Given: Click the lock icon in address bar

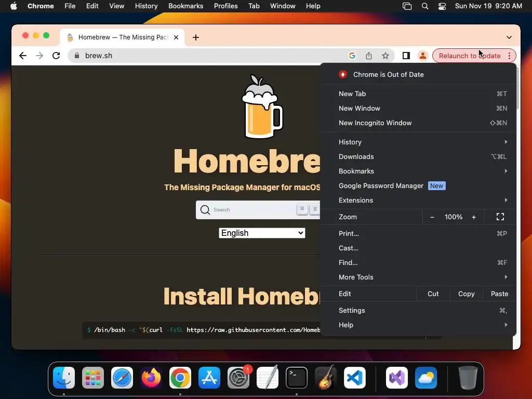Looking at the screenshot, I should point(77,56).
